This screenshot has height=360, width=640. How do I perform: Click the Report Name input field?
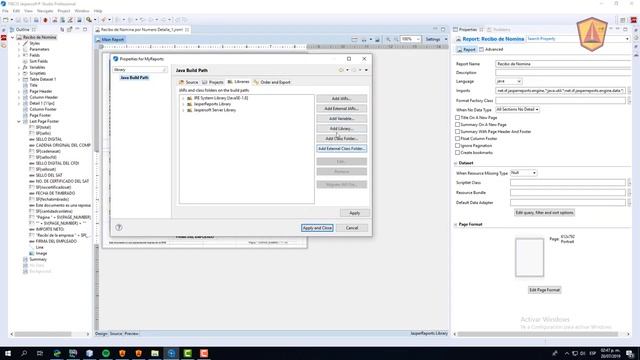tap(563, 64)
